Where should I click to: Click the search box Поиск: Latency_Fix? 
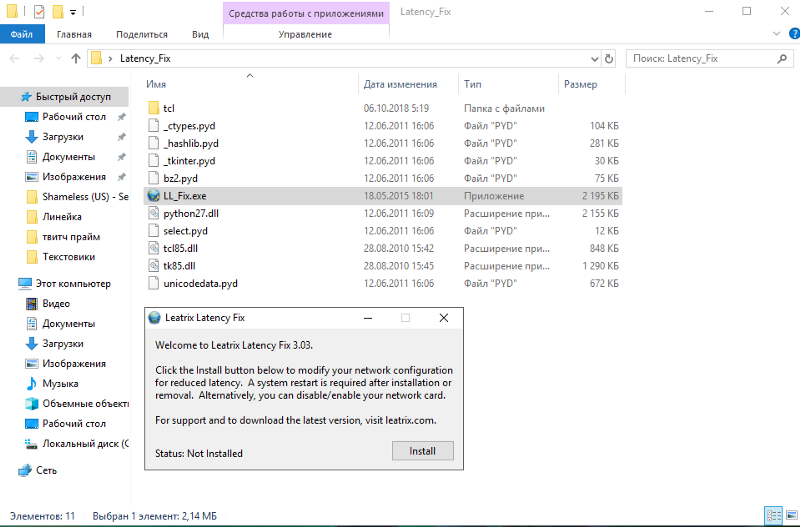point(703,59)
